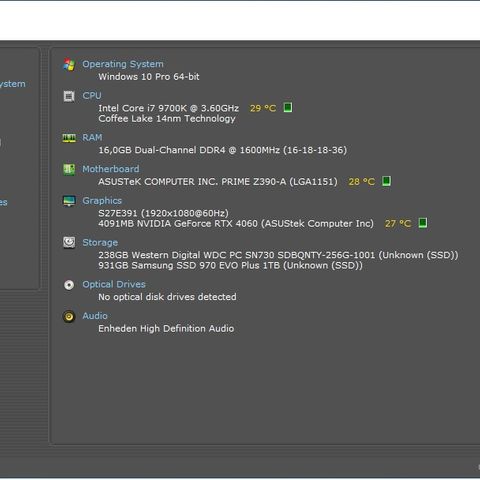
Task: Open the RAM section heading
Action: 92,137
